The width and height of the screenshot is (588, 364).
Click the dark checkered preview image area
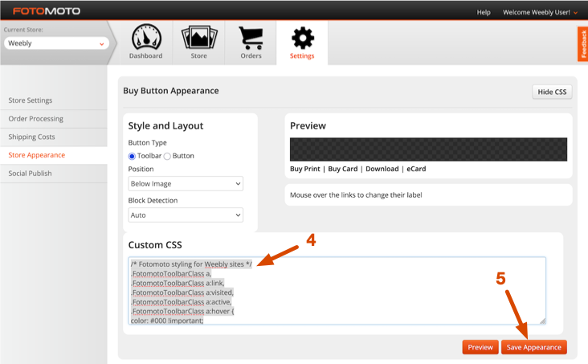428,149
